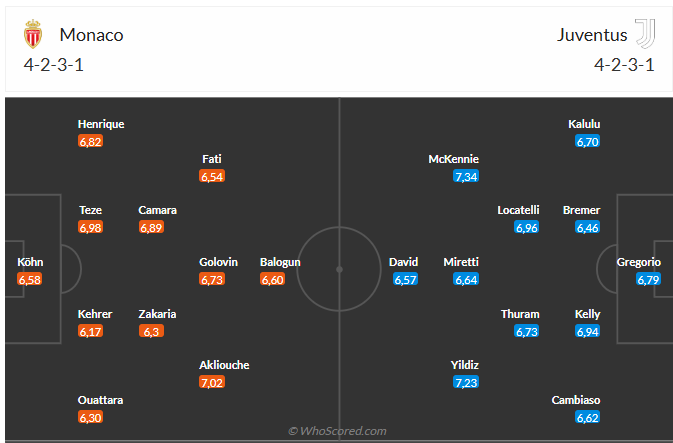Open the Juventus team name link
Image resolution: width=673 pixels, height=443 pixels.
[592, 35]
